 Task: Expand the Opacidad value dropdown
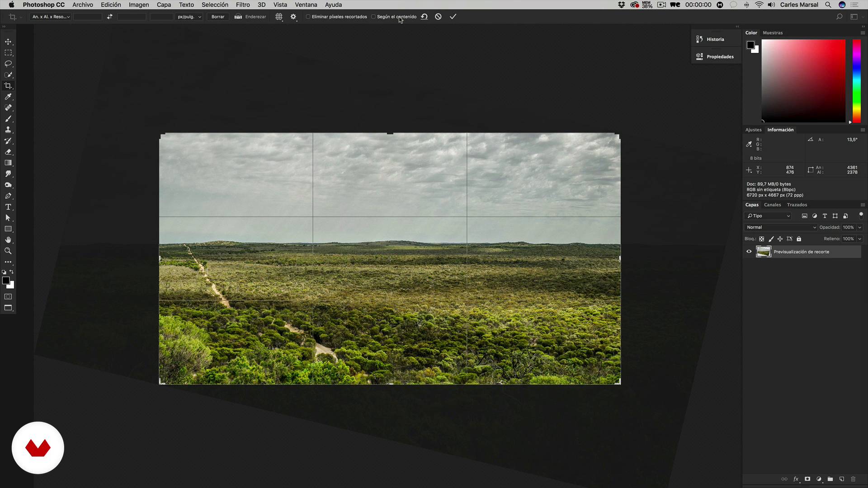coord(860,227)
